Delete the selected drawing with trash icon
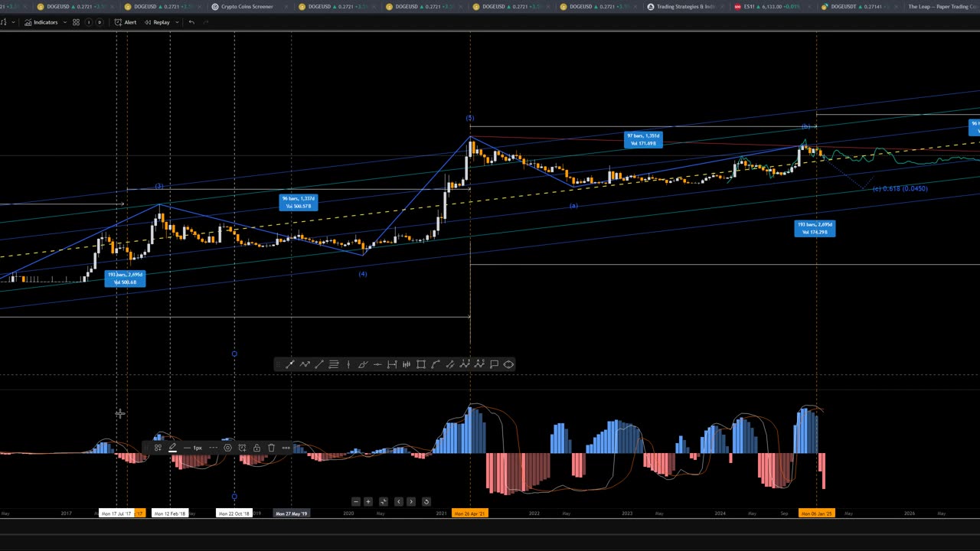 tap(271, 448)
